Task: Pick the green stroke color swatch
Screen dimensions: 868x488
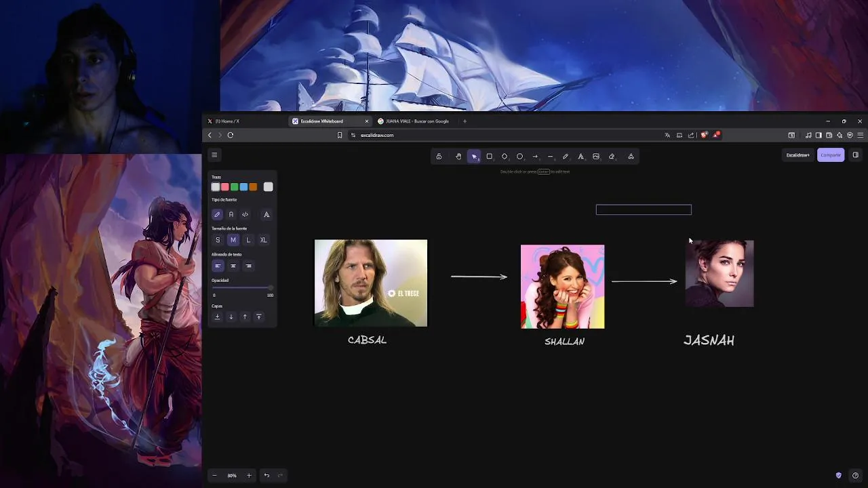Action: 234,187
